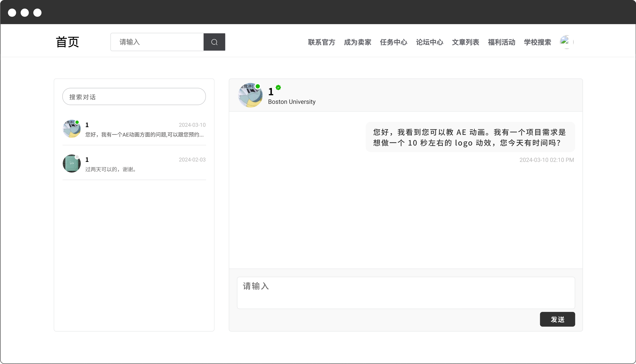
Task: Open 论坛中心 in navigation
Action: (430, 42)
